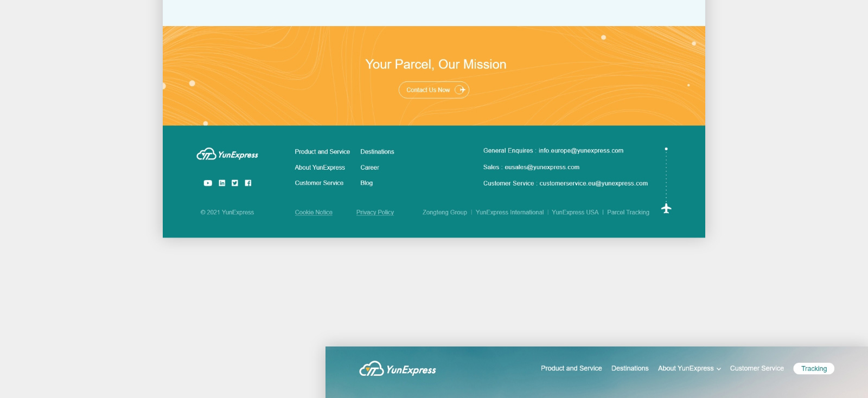Click the arrow icon inside Contact Us Now
868x398 pixels.
(460, 90)
